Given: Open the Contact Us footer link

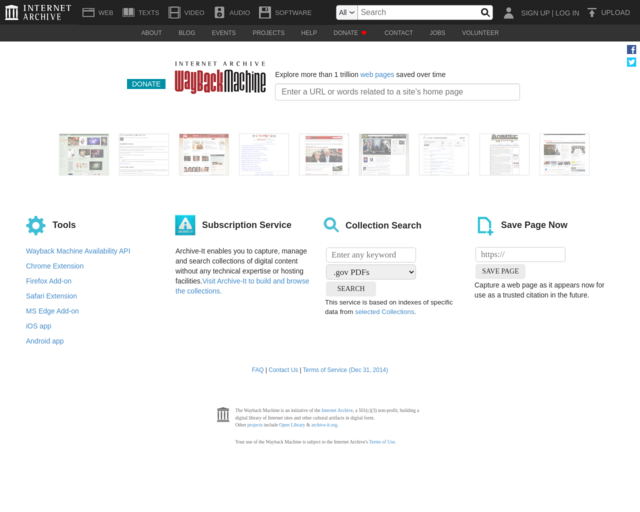Looking at the screenshot, I should tap(283, 370).
